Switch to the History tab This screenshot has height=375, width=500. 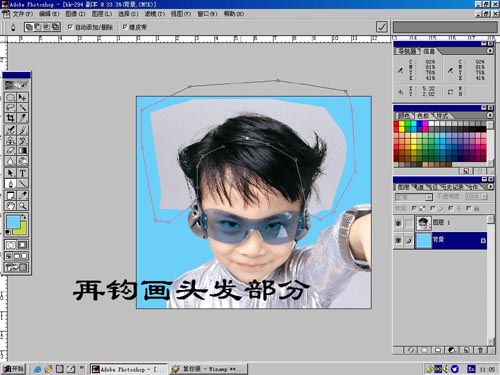pyautogui.click(x=453, y=187)
